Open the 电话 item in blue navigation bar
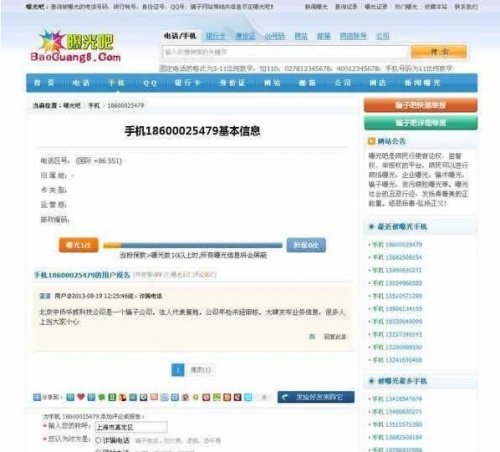 [81, 83]
